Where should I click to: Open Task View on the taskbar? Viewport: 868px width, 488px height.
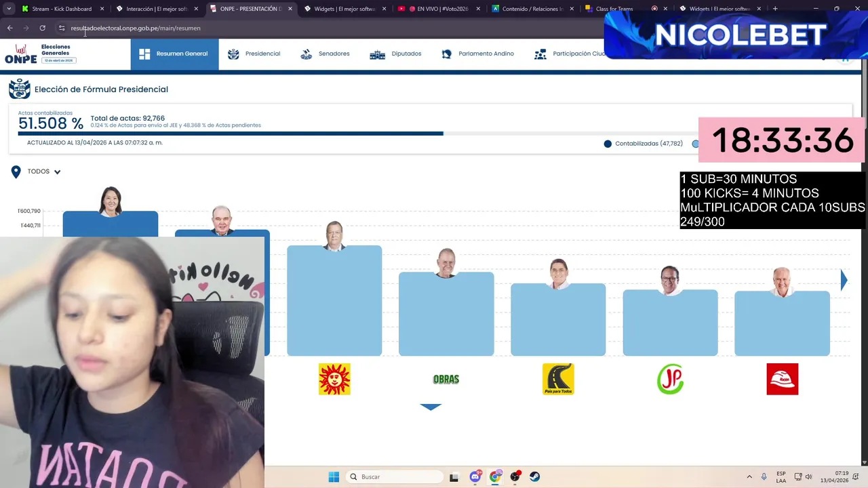click(454, 477)
